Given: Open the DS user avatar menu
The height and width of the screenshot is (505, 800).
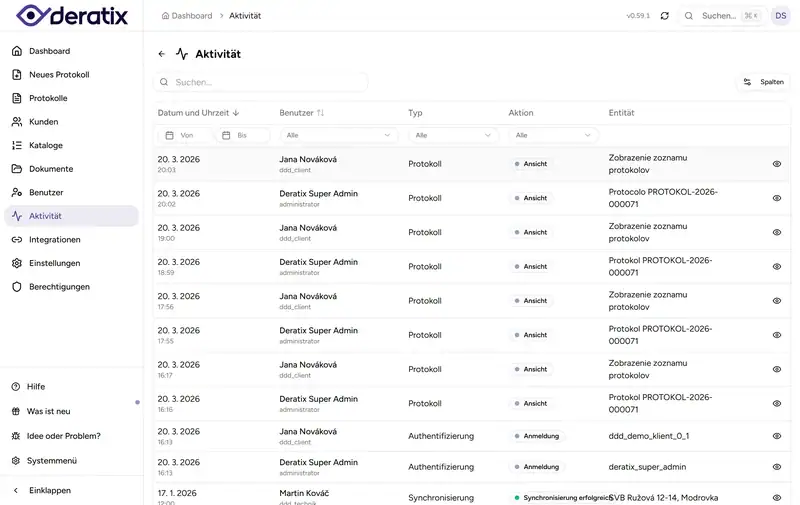Looking at the screenshot, I should coord(780,16).
